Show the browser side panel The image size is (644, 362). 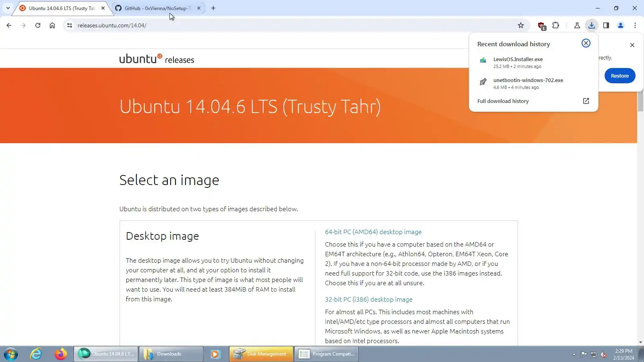click(x=606, y=25)
